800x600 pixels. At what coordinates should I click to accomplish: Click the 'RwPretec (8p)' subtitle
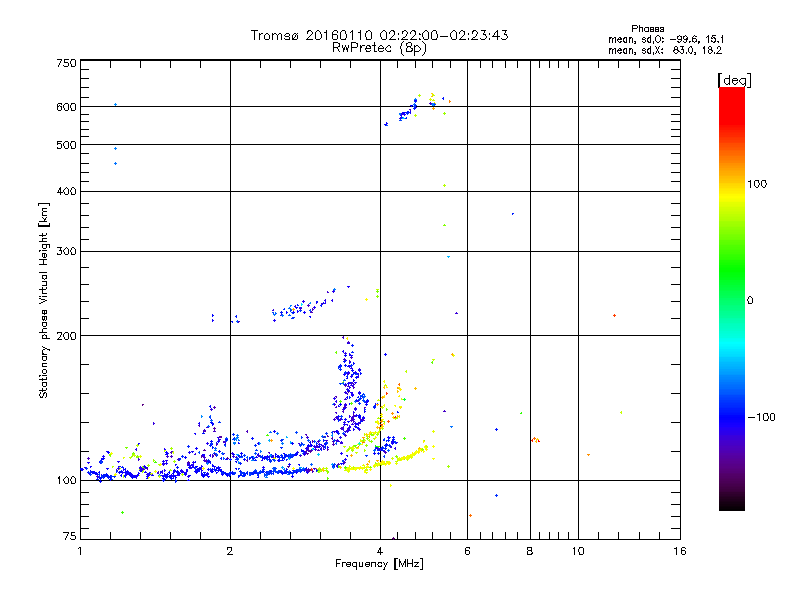click(379, 48)
